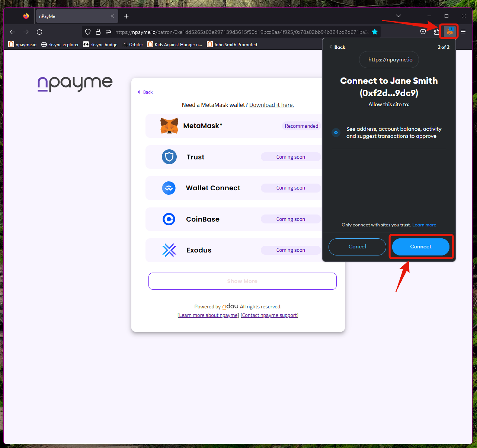The height and width of the screenshot is (448, 477).
Task: Open John Smith Promoted bookmark
Action: point(232,44)
